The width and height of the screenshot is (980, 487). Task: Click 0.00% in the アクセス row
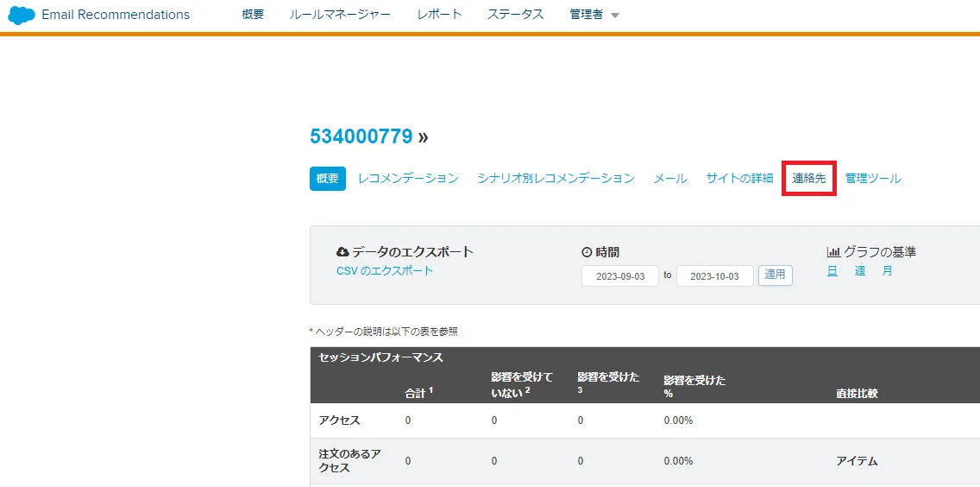click(x=678, y=421)
